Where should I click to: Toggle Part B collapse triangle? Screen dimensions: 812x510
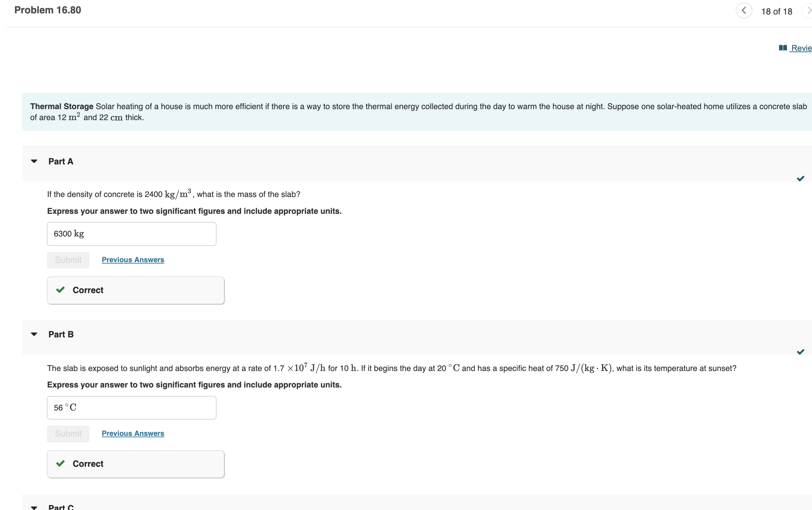point(34,334)
